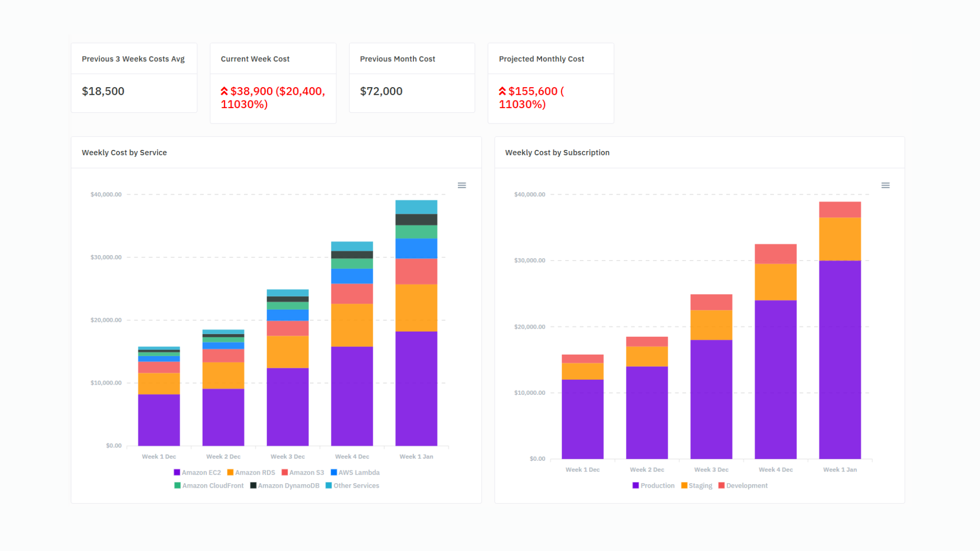Open the Weekly Cost by Subscription chart menu
The width and height of the screenshot is (980, 551).
pyautogui.click(x=885, y=185)
